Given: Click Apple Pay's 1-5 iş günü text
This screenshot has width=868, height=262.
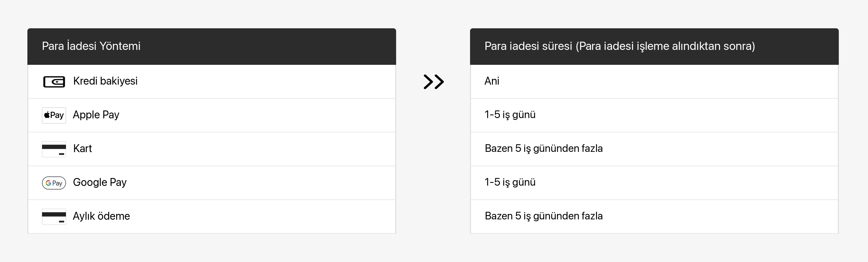Looking at the screenshot, I should 510,115.
